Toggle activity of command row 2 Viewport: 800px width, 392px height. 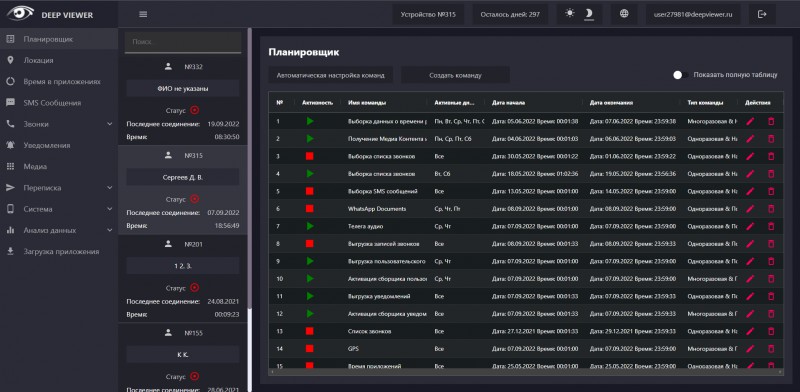[310, 139]
